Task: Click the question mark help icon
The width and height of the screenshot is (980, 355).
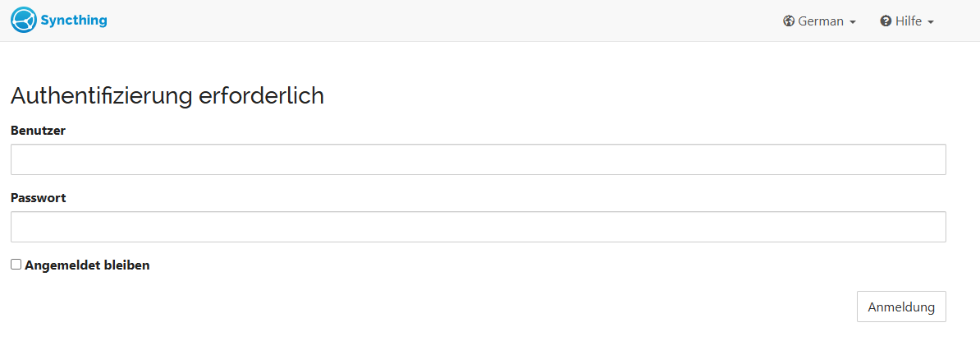Action: tap(886, 21)
